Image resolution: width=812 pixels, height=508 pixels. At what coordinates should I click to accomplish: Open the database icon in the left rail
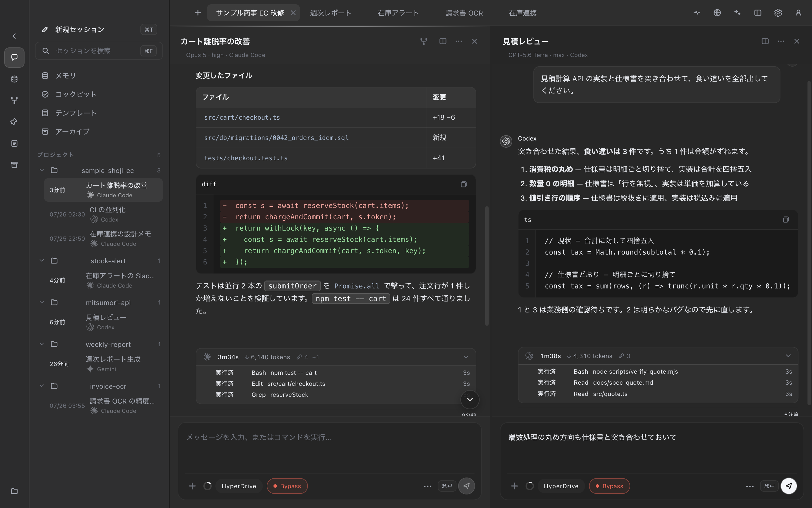point(14,79)
